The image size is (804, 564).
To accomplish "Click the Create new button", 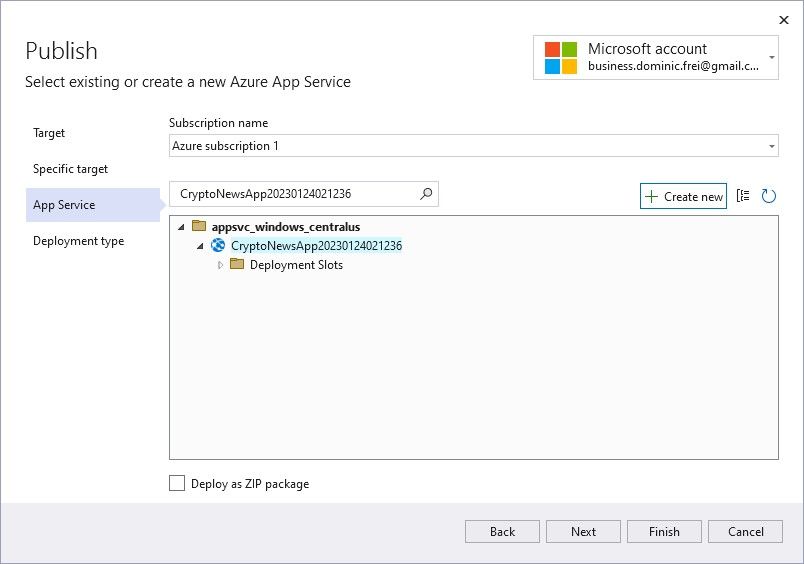I will (x=683, y=196).
